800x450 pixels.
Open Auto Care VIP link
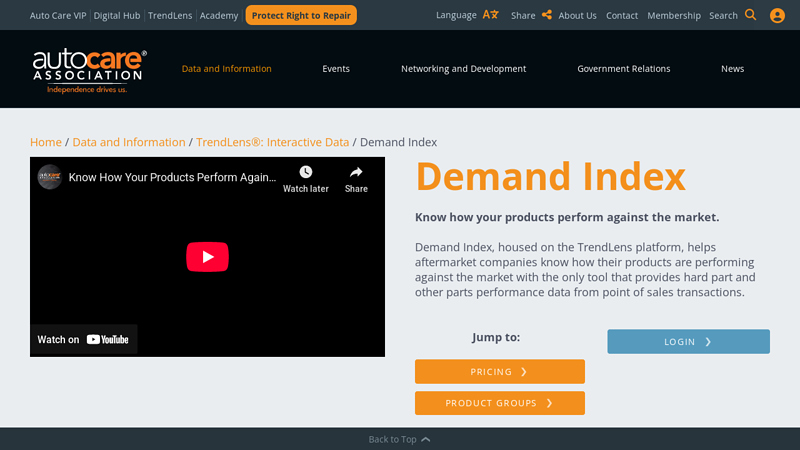pyautogui.click(x=58, y=15)
